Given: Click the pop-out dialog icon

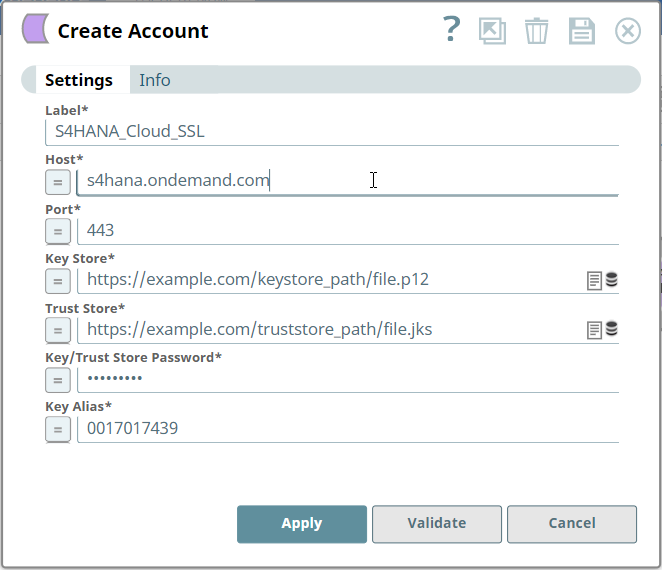Looking at the screenshot, I should [492, 30].
